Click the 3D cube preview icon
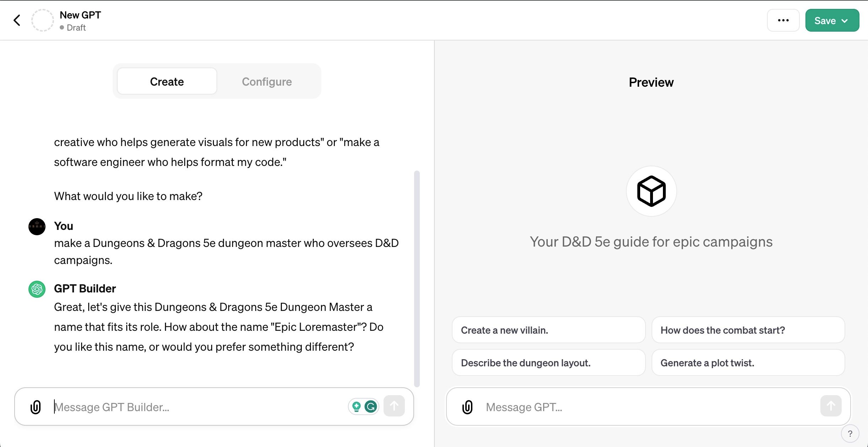The width and height of the screenshot is (868, 447). (651, 191)
